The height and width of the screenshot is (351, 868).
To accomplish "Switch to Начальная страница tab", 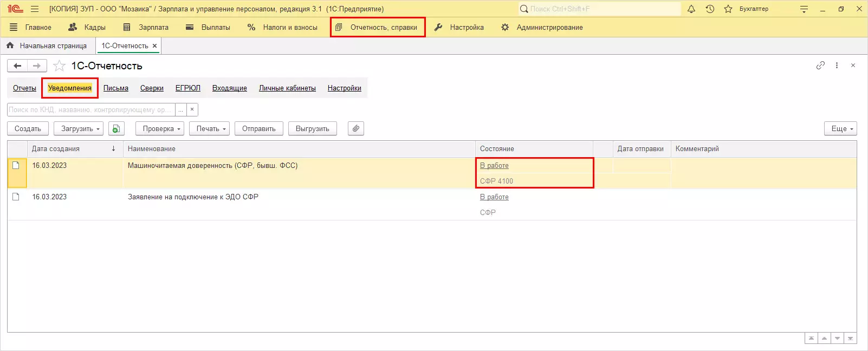I will tap(47, 45).
